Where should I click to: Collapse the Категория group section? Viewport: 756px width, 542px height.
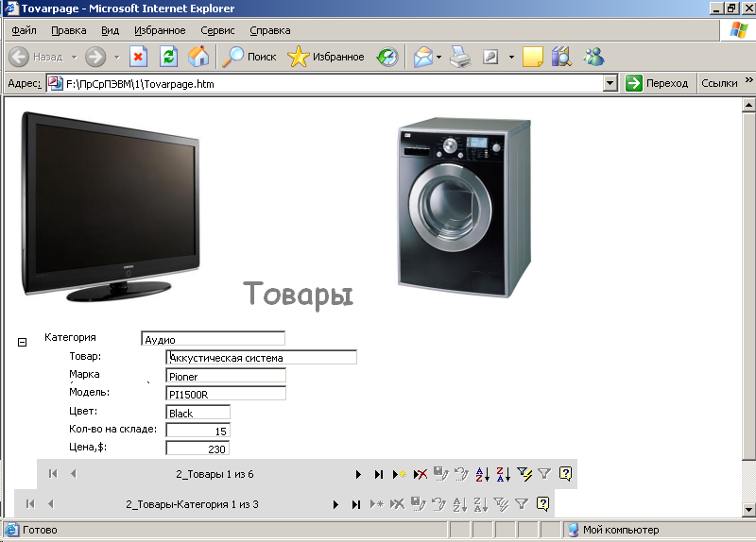22,342
